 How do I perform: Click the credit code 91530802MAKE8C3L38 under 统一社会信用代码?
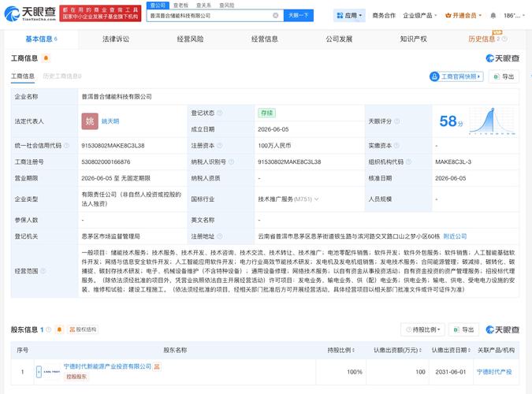pyautogui.click(x=113, y=146)
